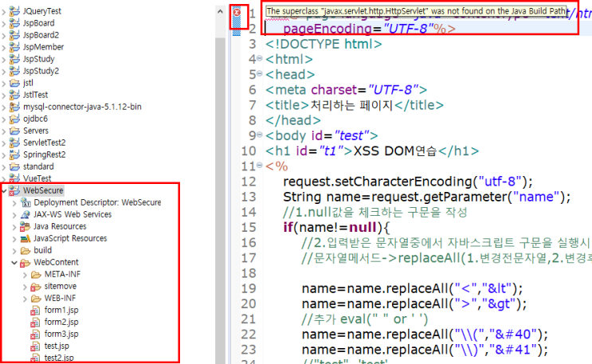592x364 pixels.
Task: Click the JspBoard2 project icon
Action: pos(14,35)
